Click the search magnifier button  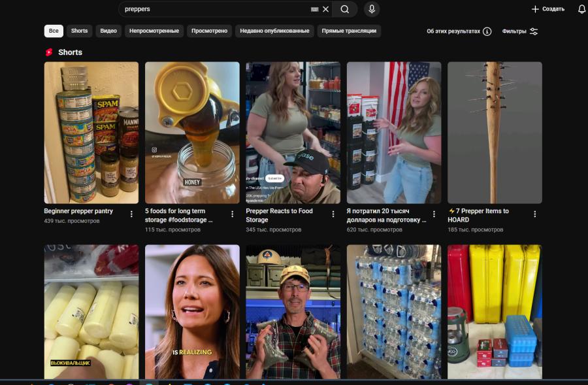344,9
